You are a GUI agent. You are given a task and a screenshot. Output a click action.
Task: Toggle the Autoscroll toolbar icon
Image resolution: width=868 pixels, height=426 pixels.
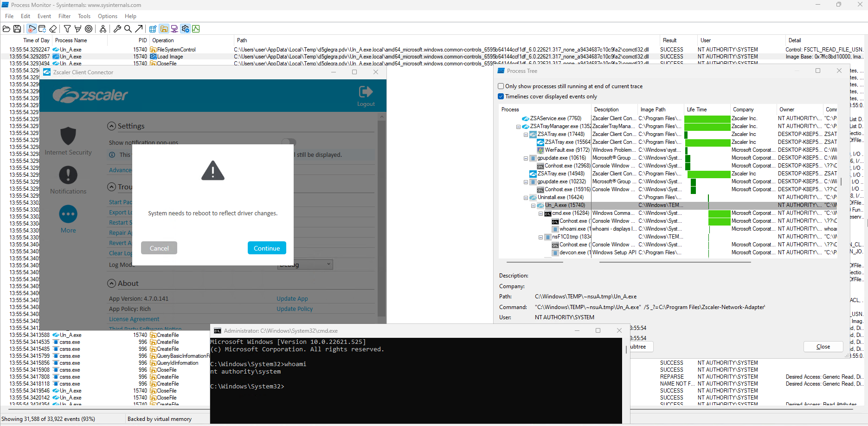point(42,29)
